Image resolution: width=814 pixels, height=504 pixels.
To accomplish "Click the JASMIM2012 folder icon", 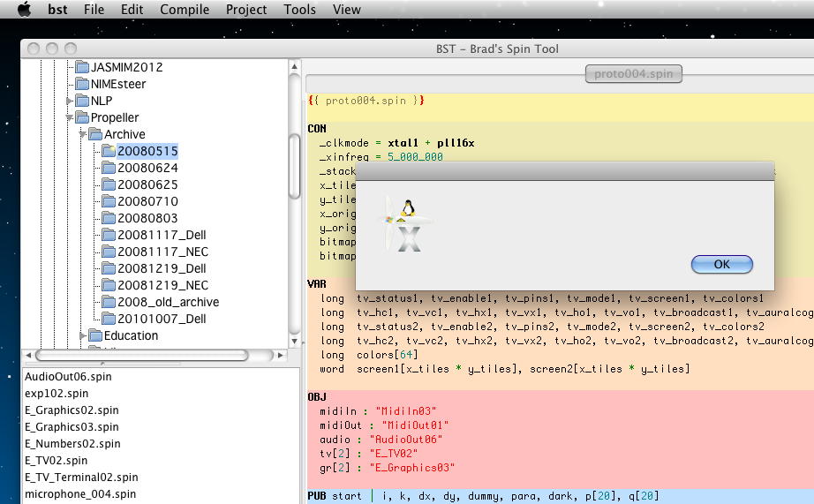I will (x=82, y=67).
